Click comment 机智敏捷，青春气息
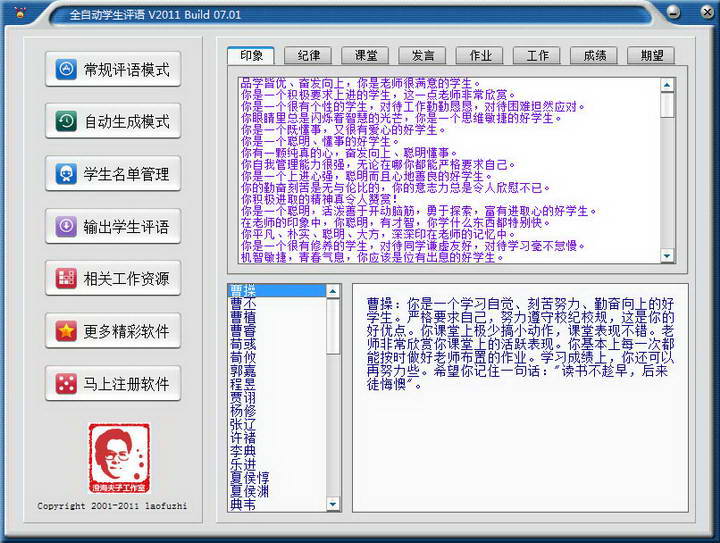720x543 pixels. click(x=373, y=257)
